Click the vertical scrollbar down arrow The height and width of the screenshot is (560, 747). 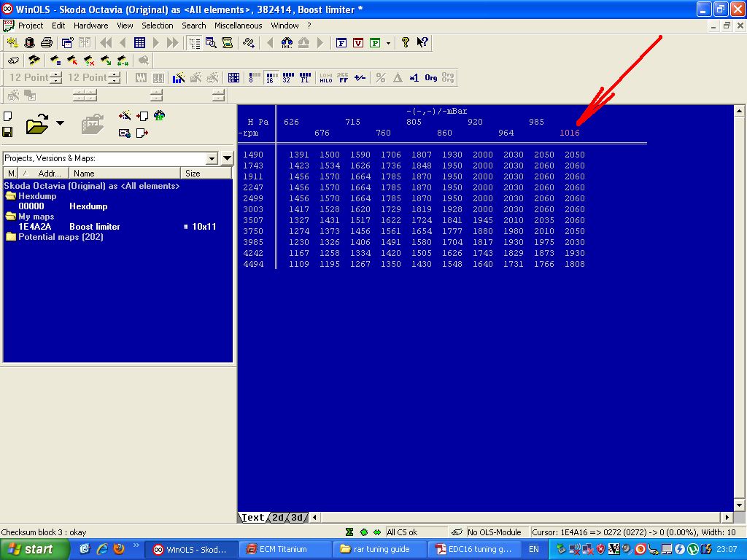click(x=739, y=505)
